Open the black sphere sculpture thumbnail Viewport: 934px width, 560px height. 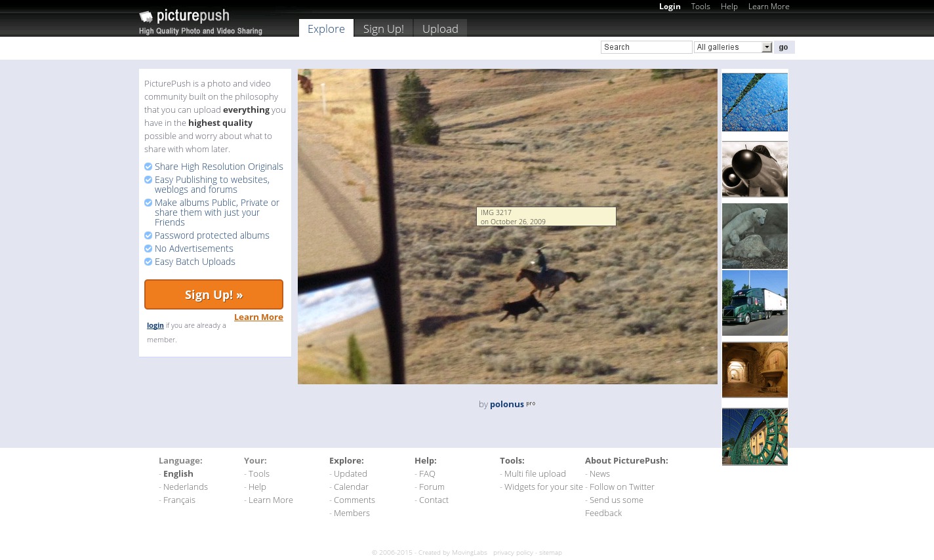(x=754, y=169)
